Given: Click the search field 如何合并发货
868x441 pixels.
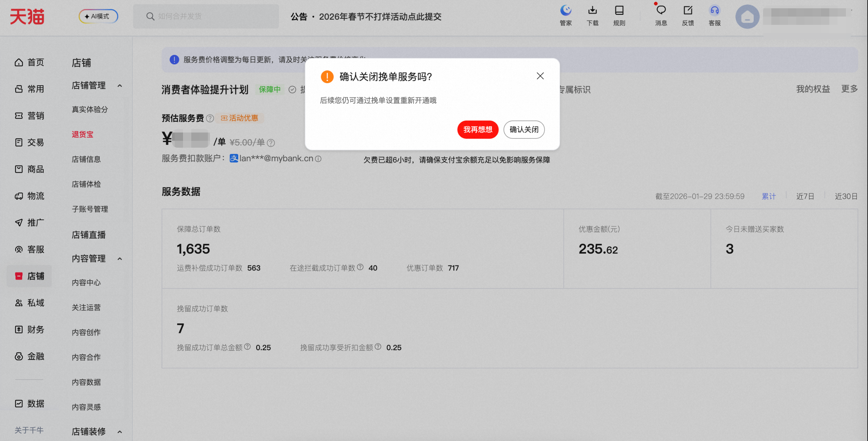Looking at the screenshot, I should [x=206, y=16].
